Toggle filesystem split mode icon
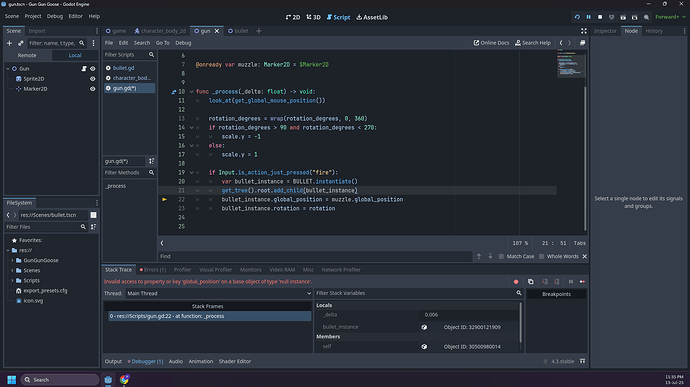 click(x=93, y=215)
